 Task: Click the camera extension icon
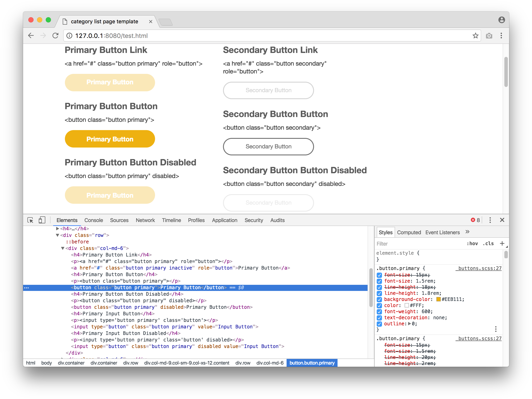coord(489,36)
